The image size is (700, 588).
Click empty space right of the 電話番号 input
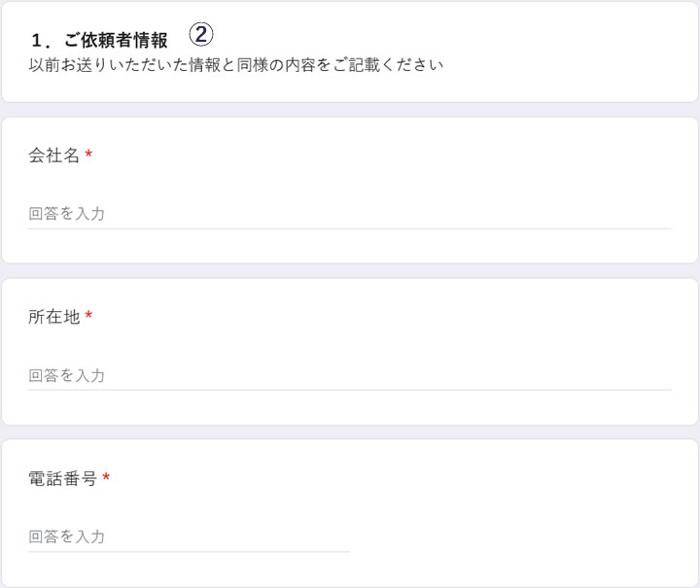(515, 536)
